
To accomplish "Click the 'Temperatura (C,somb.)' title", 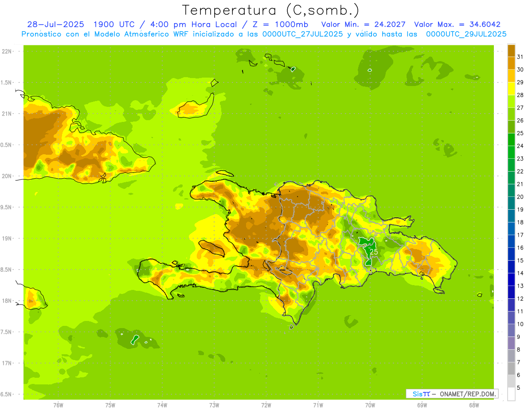I will pyautogui.click(x=271, y=10).
